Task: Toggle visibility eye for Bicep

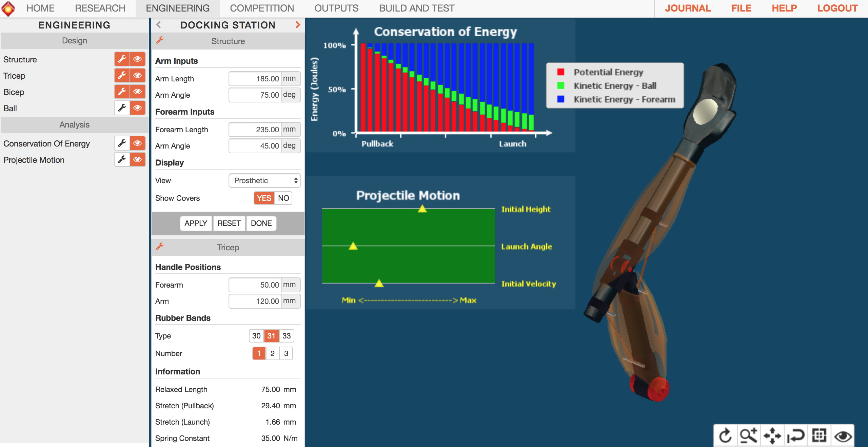Action: pyautogui.click(x=137, y=92)
